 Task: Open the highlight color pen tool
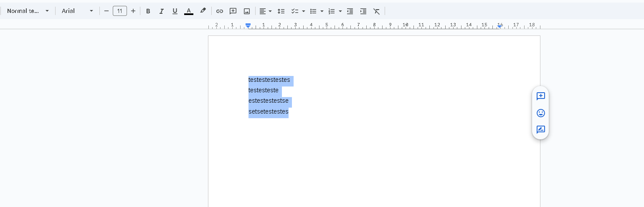point(203,11)
